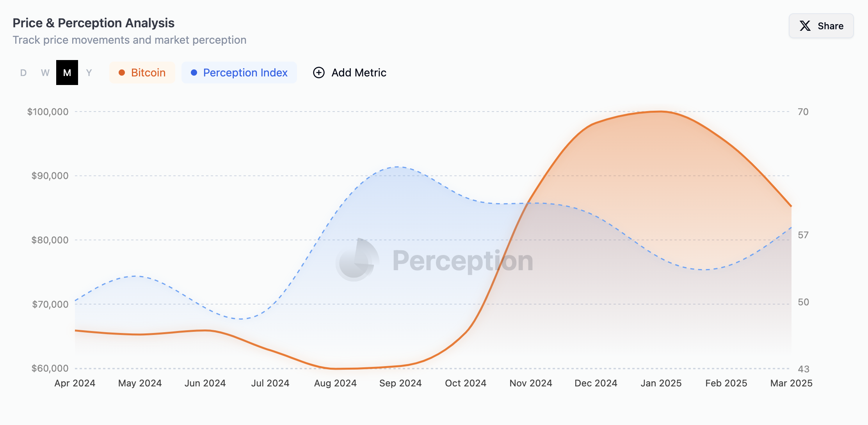Switch to the yearly Y timeframe
868x425 pixels.
pos(89,73)
